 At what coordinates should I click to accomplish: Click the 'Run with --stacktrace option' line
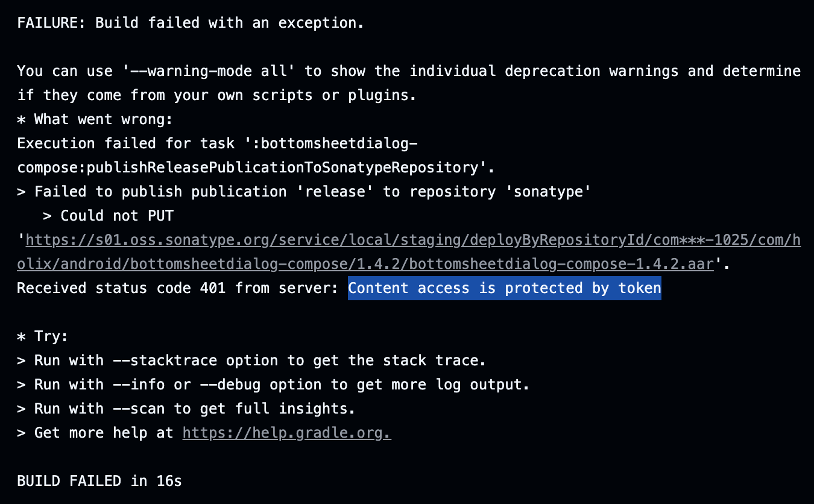[251, 361]
